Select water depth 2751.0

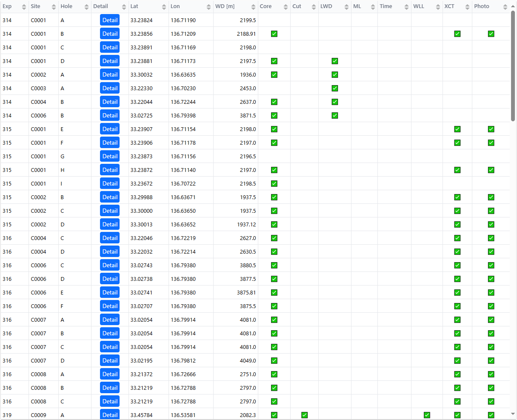coord(248,374)
